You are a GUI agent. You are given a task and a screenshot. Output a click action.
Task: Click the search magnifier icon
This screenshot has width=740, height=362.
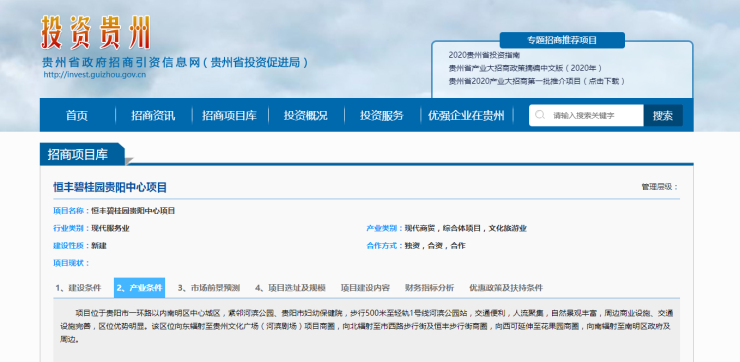coord(540,115)
